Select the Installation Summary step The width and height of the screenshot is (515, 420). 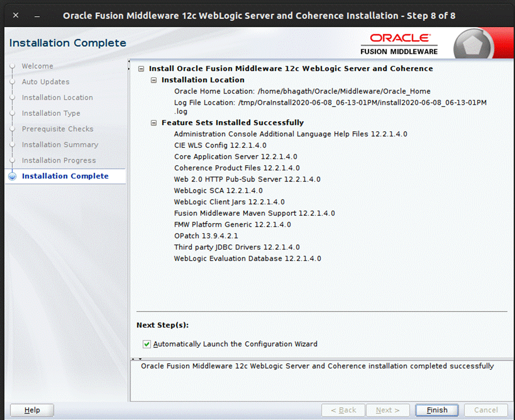click(x=60, y=144)
